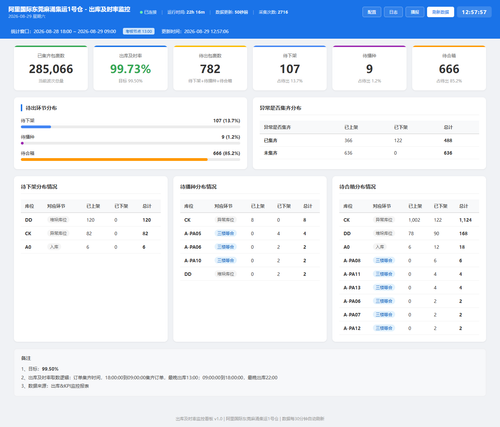Screen dimensions: 500x427
Task: Select the 782 pending packages card
Action: [210, 68]
